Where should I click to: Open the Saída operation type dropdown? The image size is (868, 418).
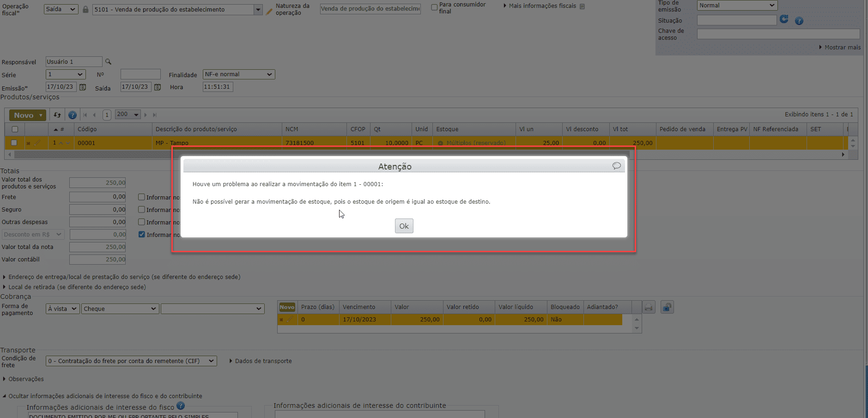point(61,9)
